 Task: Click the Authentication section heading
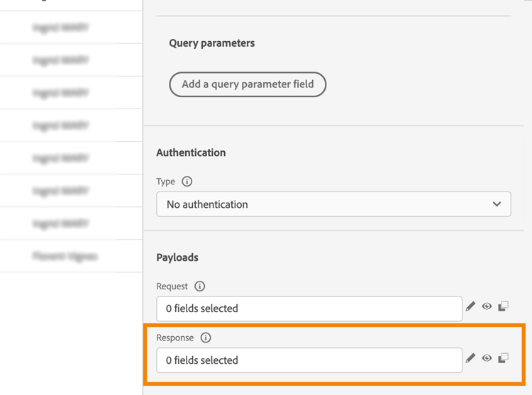pyautogui.click(x=191, y=152)
